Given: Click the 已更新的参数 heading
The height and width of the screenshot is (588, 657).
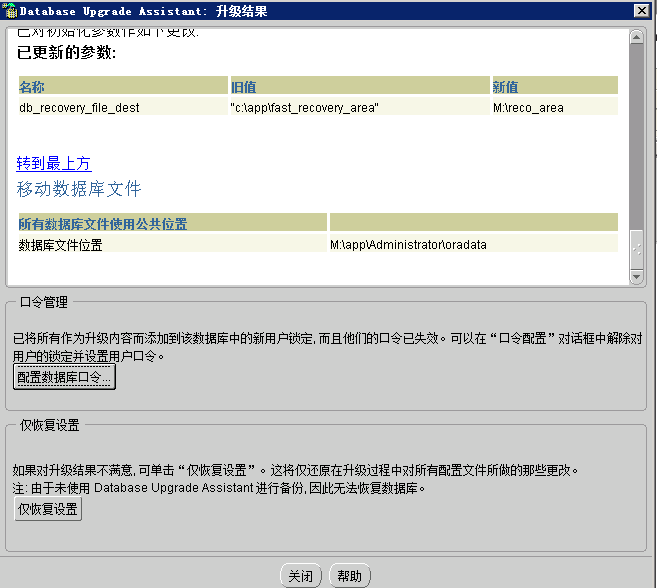Looking at the screenshot, I should click(x=67, y=52).
